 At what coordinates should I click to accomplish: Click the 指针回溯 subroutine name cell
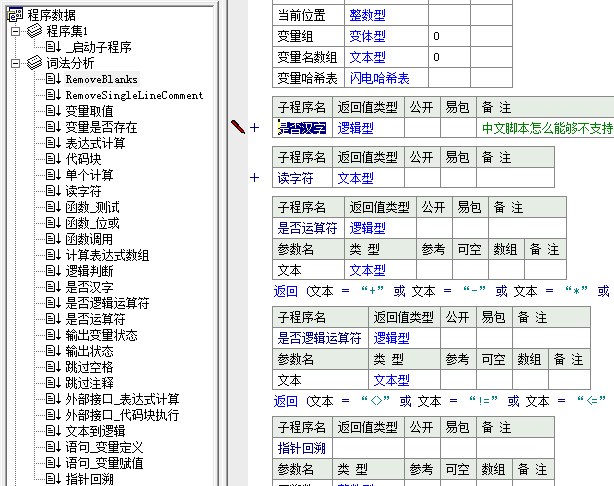tap(302, 448)
